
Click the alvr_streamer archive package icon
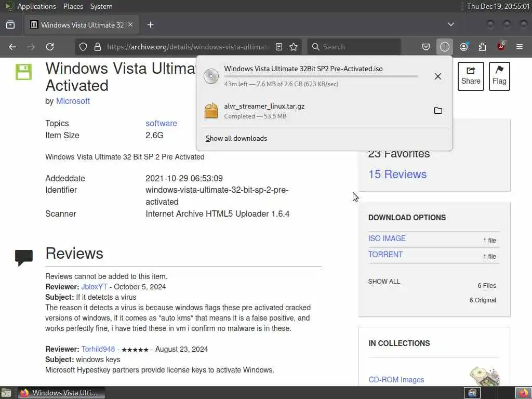(211, 111)
